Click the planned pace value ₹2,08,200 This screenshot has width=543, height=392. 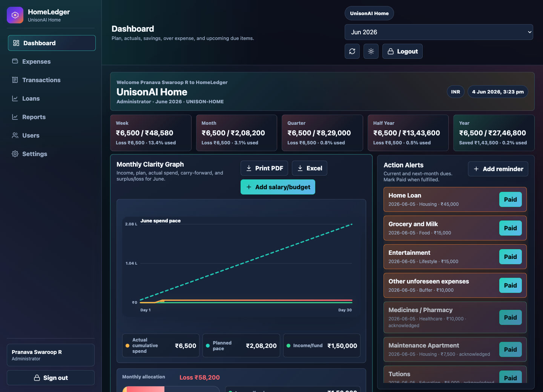click(261, 346)
